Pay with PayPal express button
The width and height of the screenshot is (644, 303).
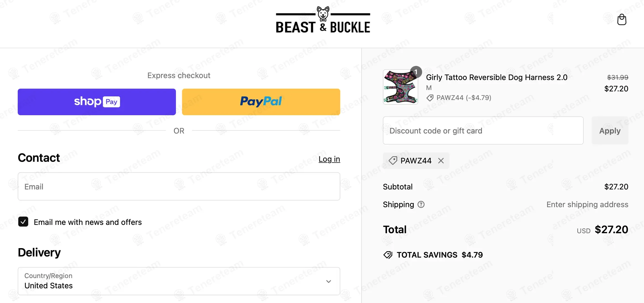(261, 102)
